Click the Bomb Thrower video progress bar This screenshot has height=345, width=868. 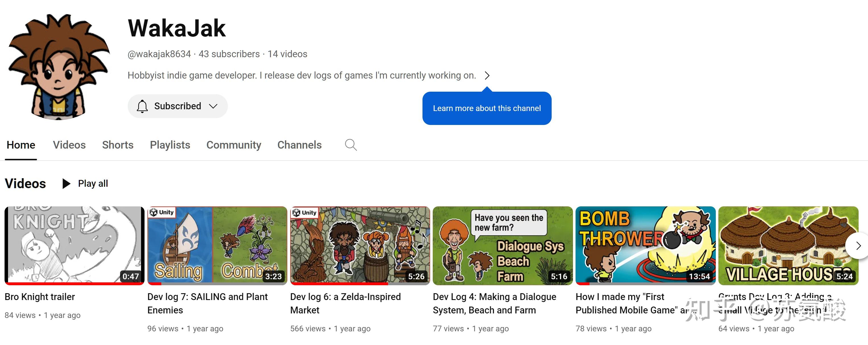click(645, 284)
